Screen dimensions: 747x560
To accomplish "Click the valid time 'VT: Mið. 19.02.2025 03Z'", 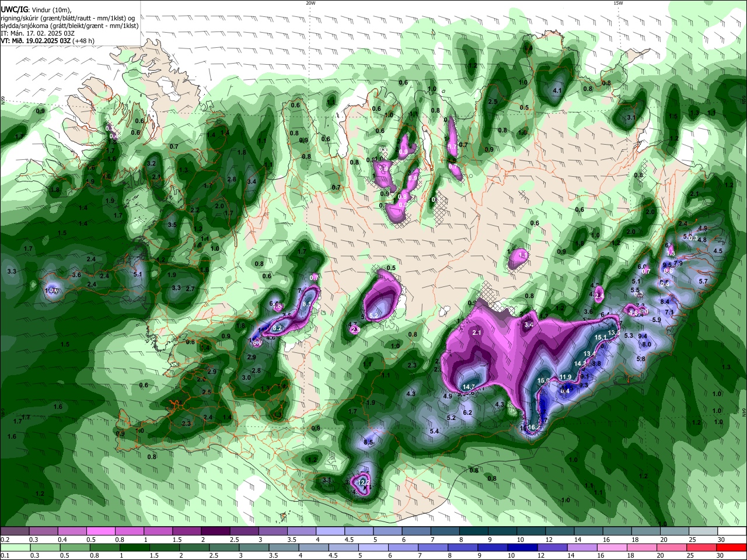I will (x=36, y=41).
